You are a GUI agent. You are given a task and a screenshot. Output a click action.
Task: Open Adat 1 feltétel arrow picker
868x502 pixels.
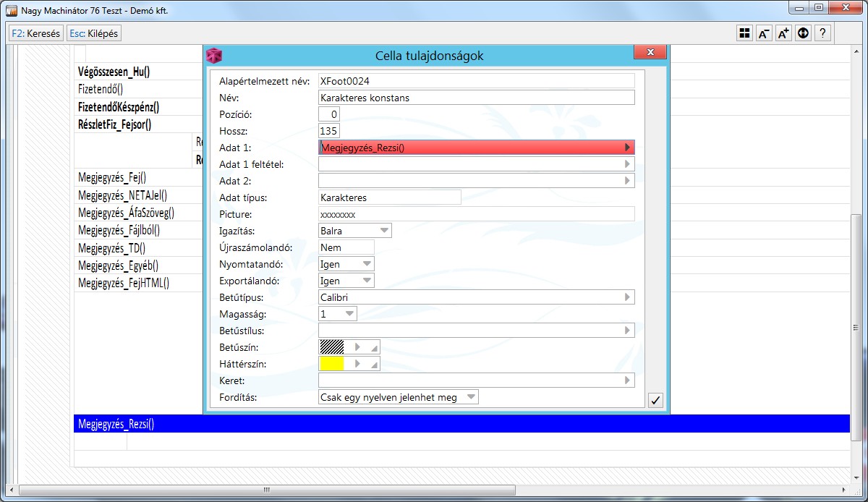point(627,164)
